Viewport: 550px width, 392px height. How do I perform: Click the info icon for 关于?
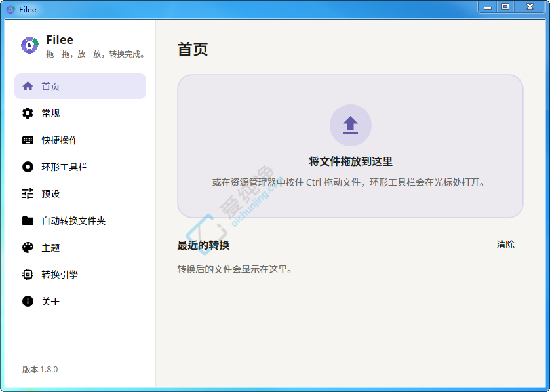click(x=28, y=301)
